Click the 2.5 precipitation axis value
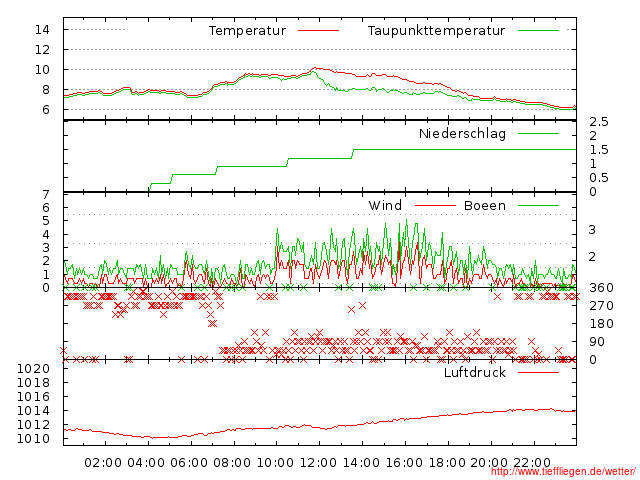The width and height of the screenshot is (640, 480). tap(599, 122)
